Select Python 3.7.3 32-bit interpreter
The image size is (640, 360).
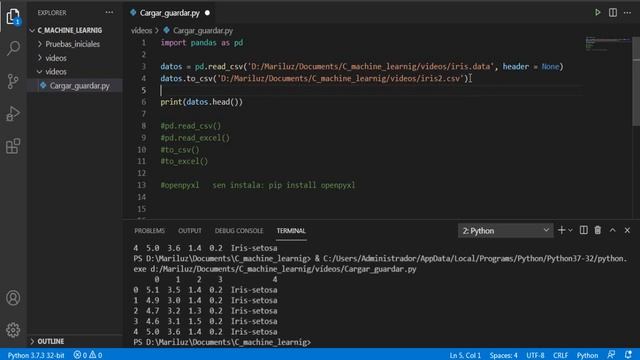click(36, 355)
